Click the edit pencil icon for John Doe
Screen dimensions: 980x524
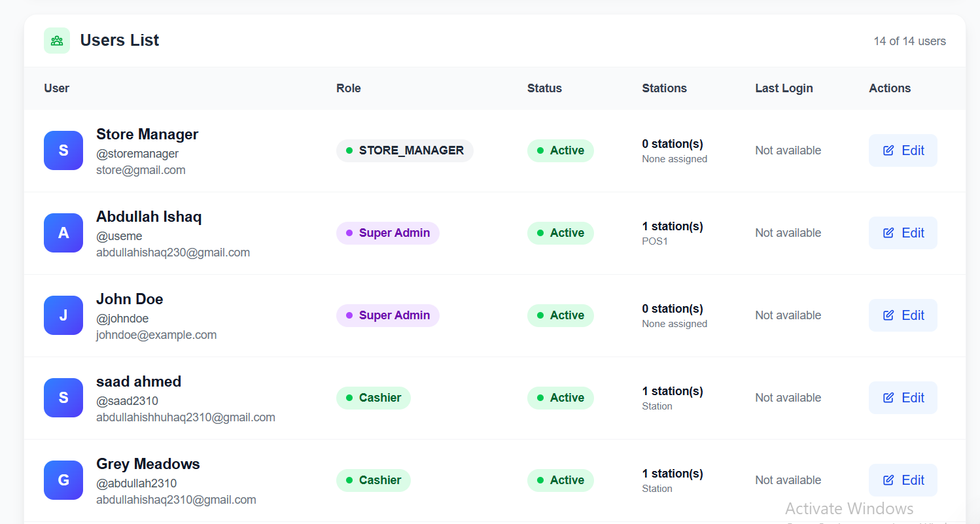(888, 315)
